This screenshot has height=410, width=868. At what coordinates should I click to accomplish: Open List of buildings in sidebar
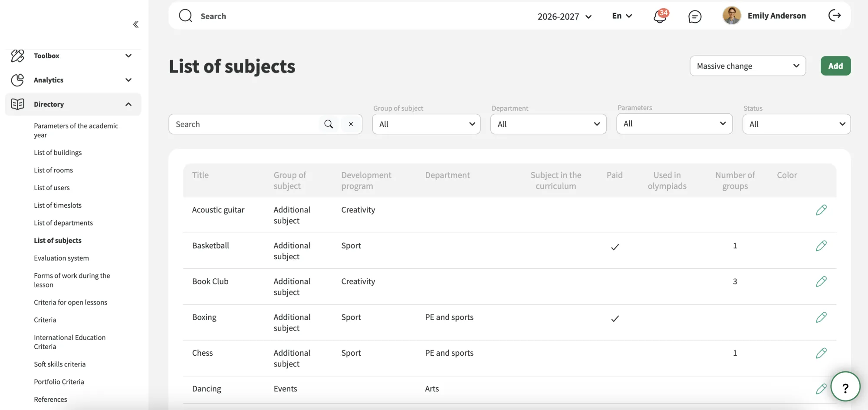tap(58, 152)
